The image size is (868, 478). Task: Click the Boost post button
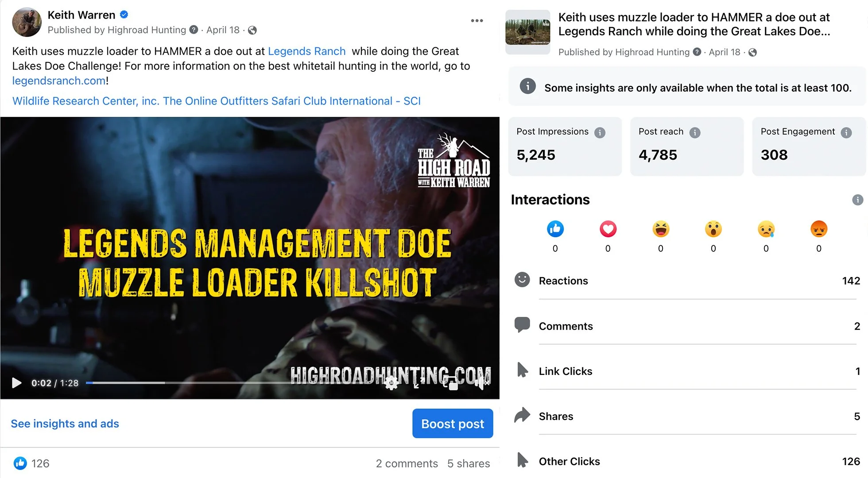[452, 424]
